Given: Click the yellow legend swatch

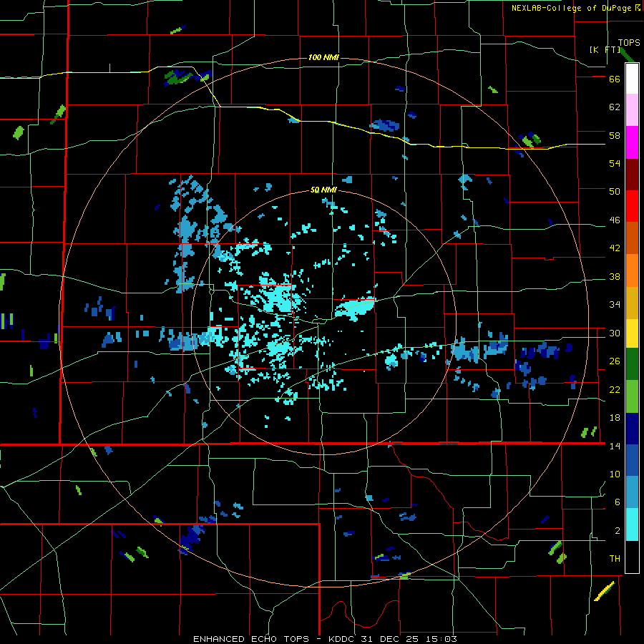Looking at the screenshot, I should (x=632, y=333).
